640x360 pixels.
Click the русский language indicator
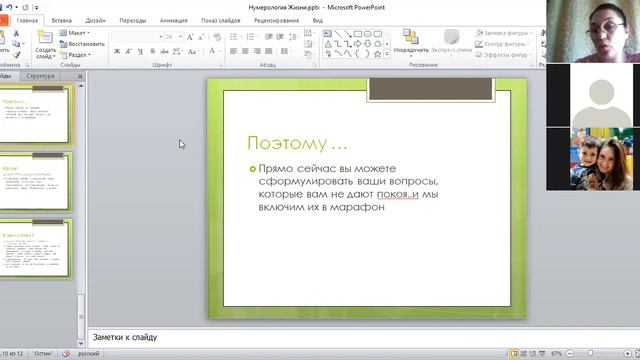click(x=89, y=353)
